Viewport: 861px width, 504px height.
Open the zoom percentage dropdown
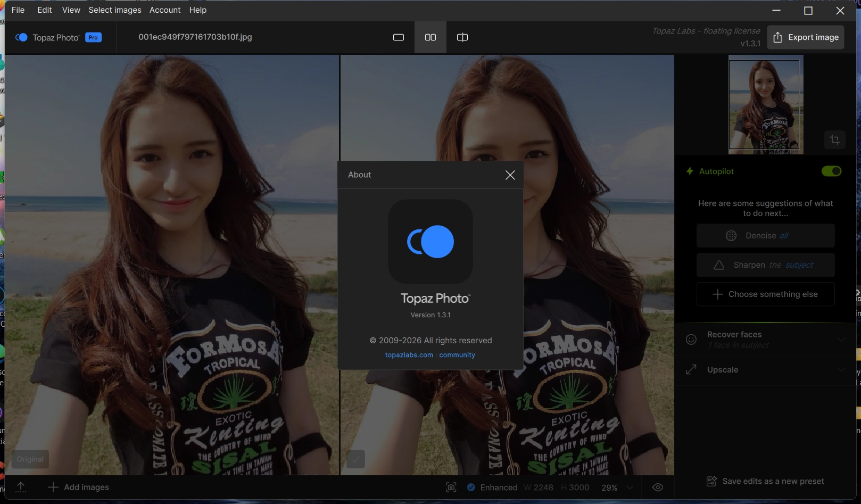[x=630, y=488]
